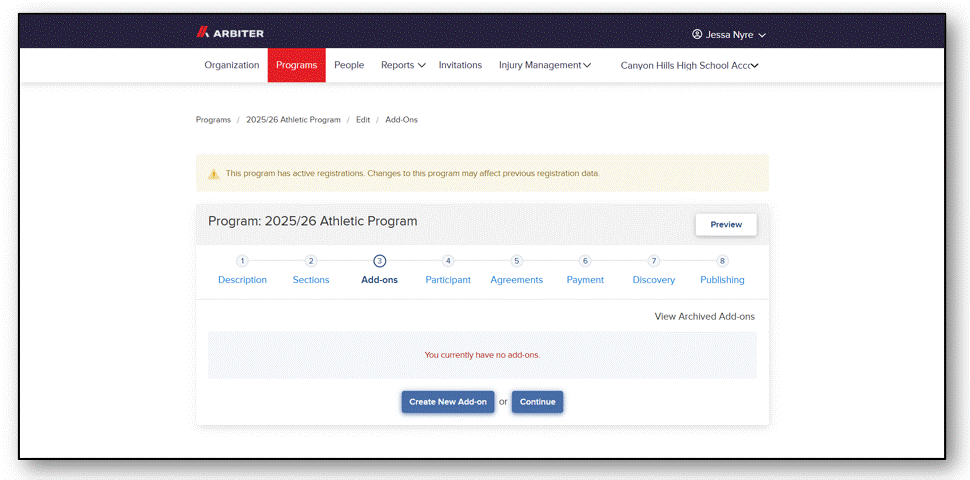The height and width of the screenshot is (480, 970).
Task: Click the step 2 circle for Sections
Action: (311, 261)
